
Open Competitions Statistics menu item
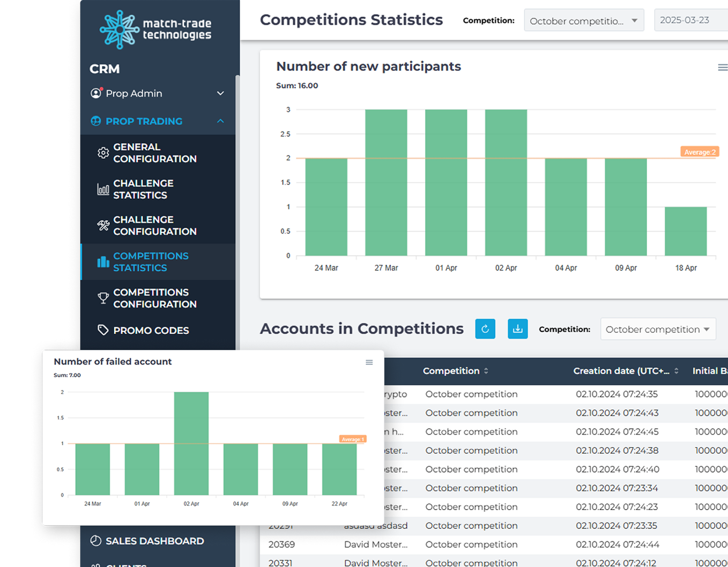click(151, 262)
